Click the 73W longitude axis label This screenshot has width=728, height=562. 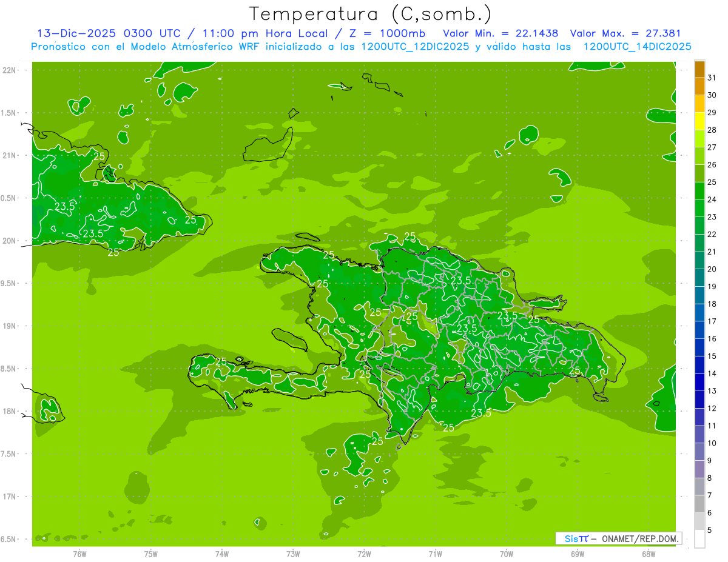pos(293,554)
